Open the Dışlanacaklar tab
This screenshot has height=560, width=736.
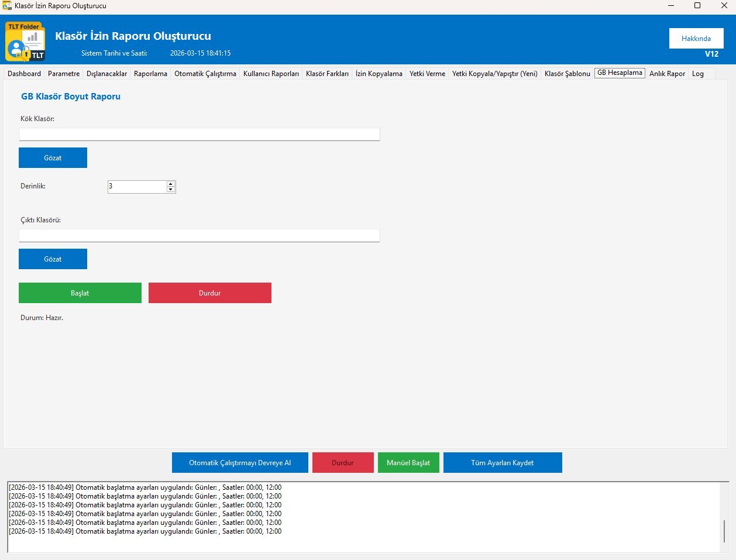(x=106, y=74)
